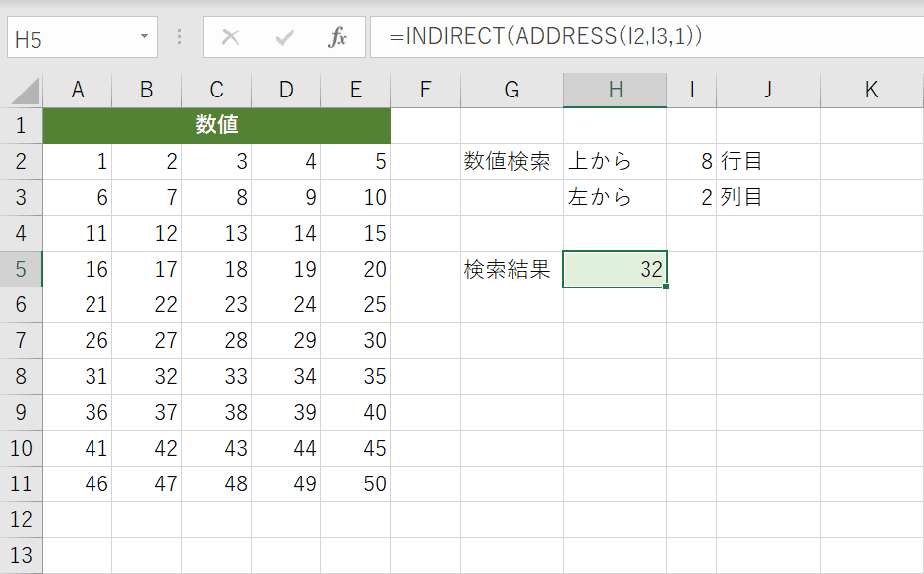Click cell C4 containing 13

pyautogui.click(x=216, y=234)
